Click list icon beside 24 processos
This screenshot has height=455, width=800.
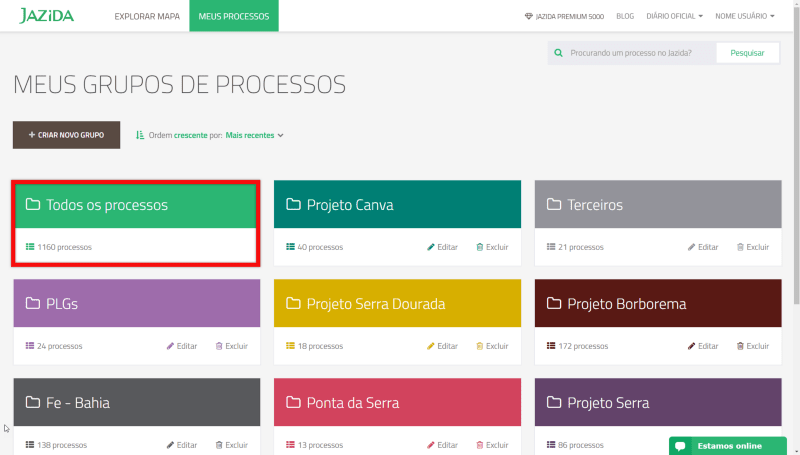point(30,346)
